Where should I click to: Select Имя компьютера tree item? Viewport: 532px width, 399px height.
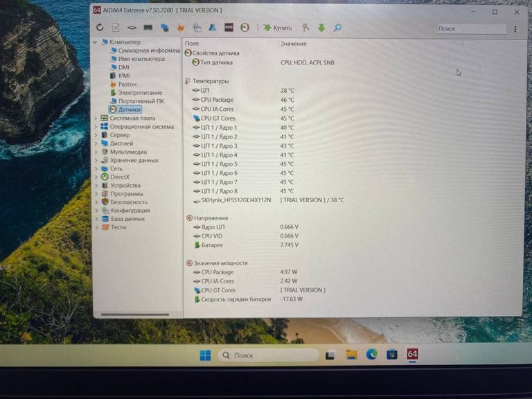[137, 59]
